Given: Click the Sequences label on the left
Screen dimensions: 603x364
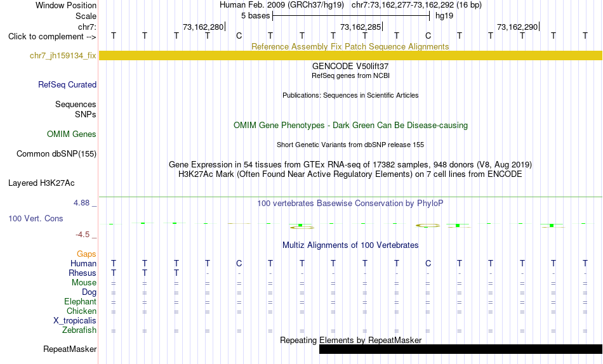Looking at the screenshot, I should [x=76, y=105].
